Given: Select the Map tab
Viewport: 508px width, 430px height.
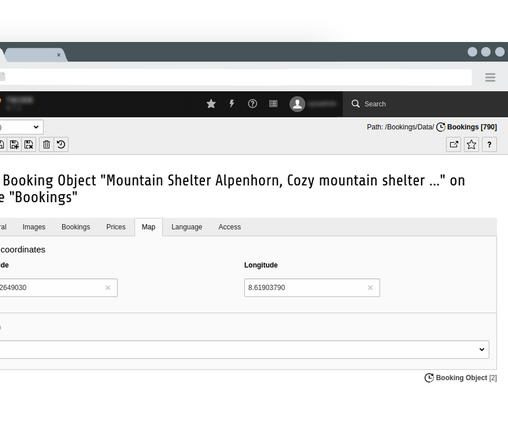Looking at the screenshot, I should point(148,227).
